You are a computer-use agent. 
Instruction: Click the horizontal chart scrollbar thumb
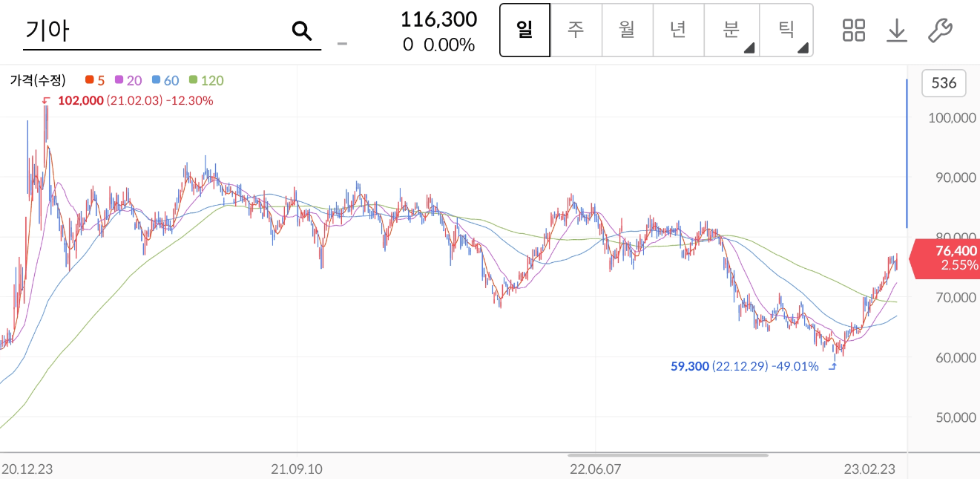pos(668,455)
